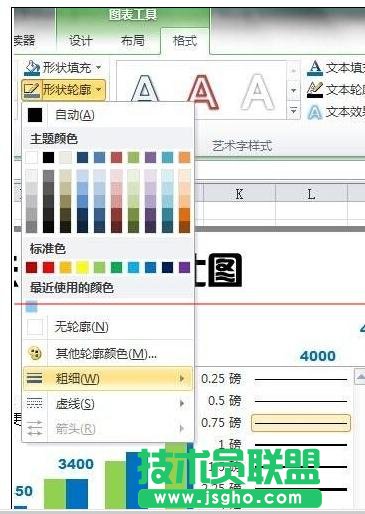Select 0.5 磅 line weight
Screen dimensions: 365x514
(275, 401)
